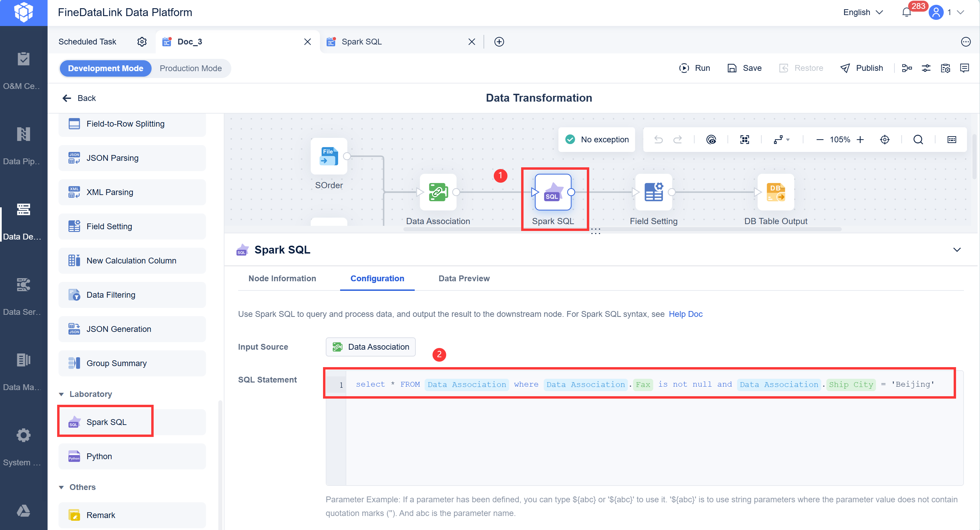This screenshot has width=980, height=530.
Task: Click the canvas search magnifier icon
Action: [x=918, y=140]
